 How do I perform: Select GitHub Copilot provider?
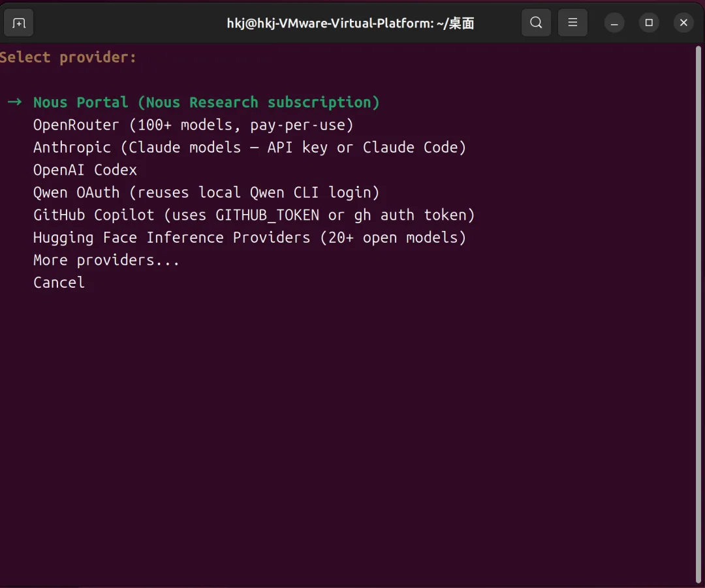click(254, 215)
